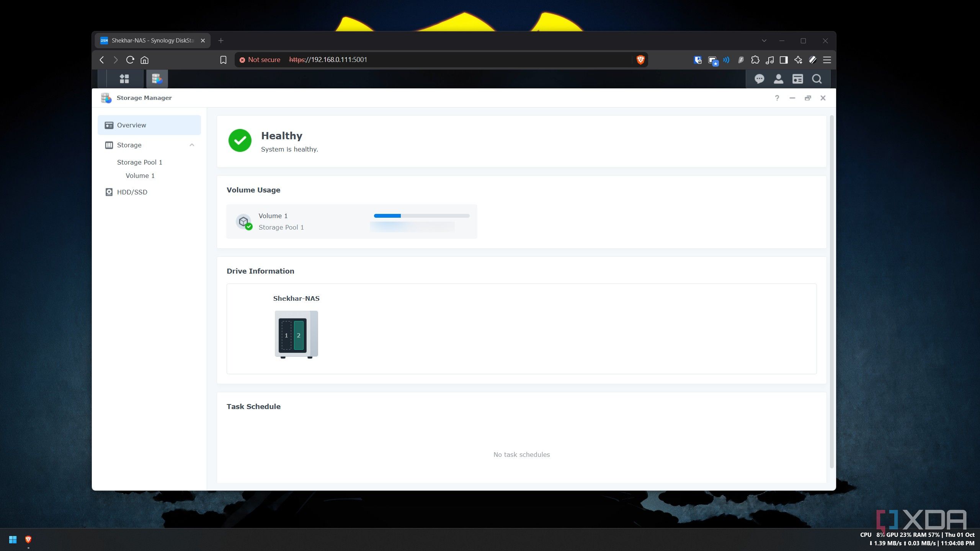
Task: Go to browser home page
Action: pyautogui.click(x=144, y=60)
